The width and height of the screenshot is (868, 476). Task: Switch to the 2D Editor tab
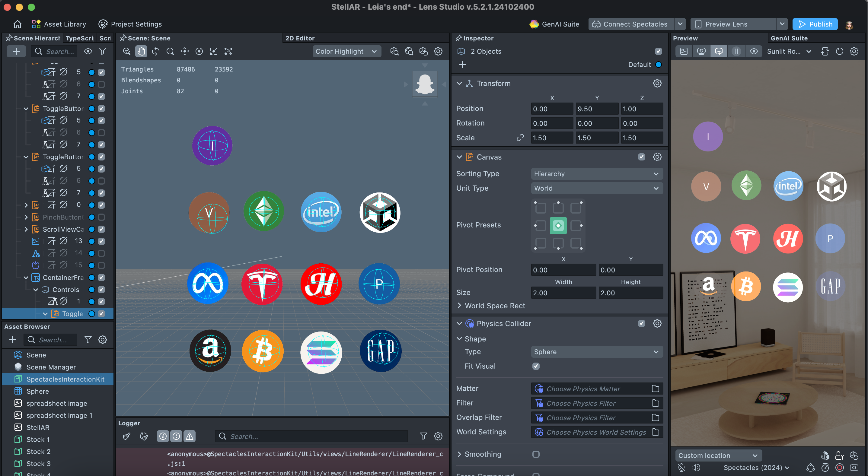point(300,38)
